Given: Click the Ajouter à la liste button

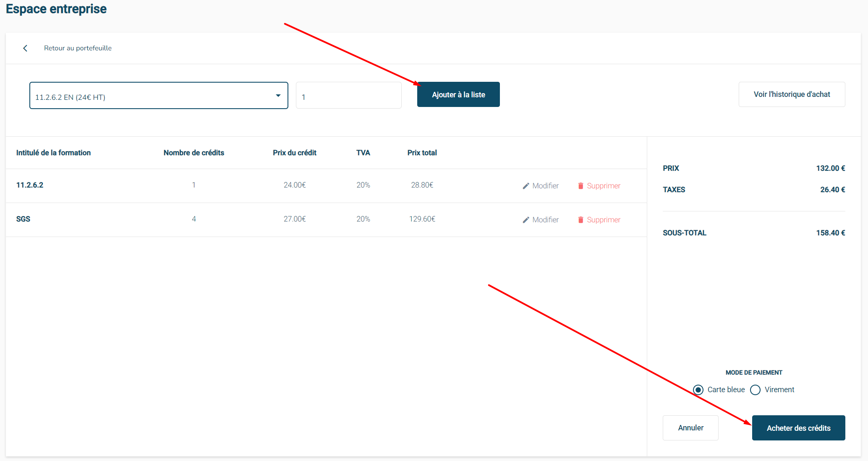Looking at the screenshot, I should [x=458, y=94].
